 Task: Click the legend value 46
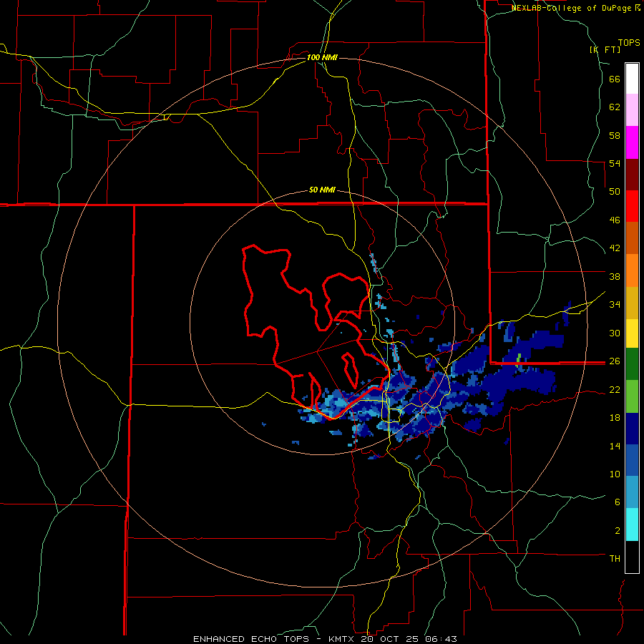(x=615, y=220)
